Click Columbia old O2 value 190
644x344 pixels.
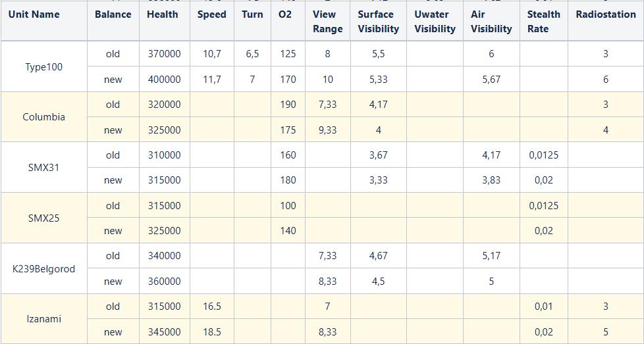point(288,104)
